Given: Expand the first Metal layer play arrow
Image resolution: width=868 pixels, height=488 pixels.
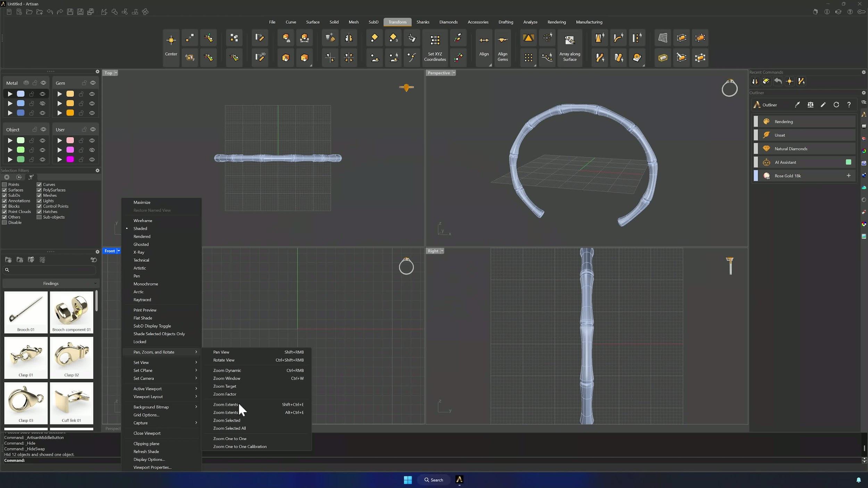Looking at the screenshot, I should (x=10, y=94).
